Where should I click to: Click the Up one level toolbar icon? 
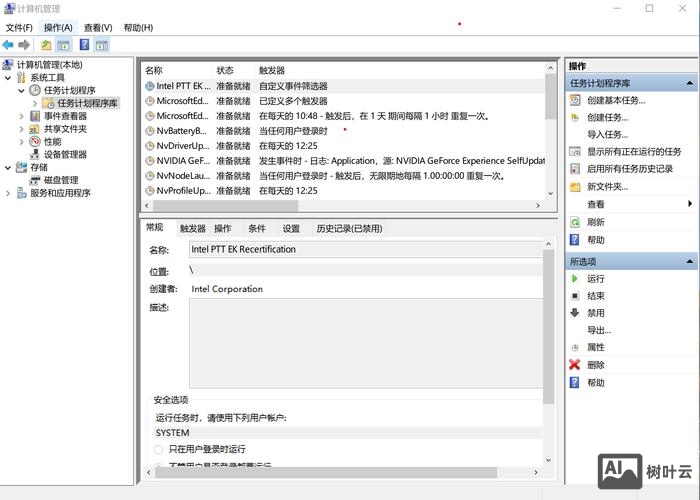46,45
